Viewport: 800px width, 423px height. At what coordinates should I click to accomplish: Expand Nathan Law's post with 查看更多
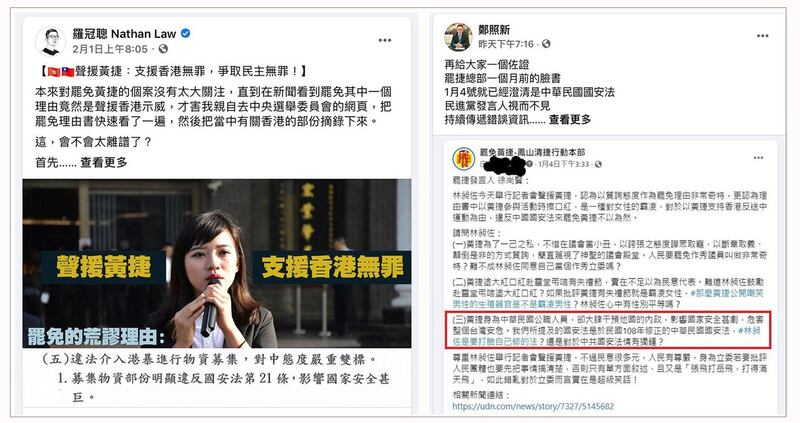[x=104, y=162]
